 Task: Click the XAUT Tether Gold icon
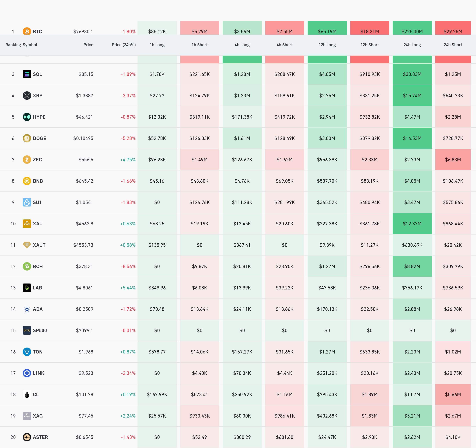click(27, 245)
